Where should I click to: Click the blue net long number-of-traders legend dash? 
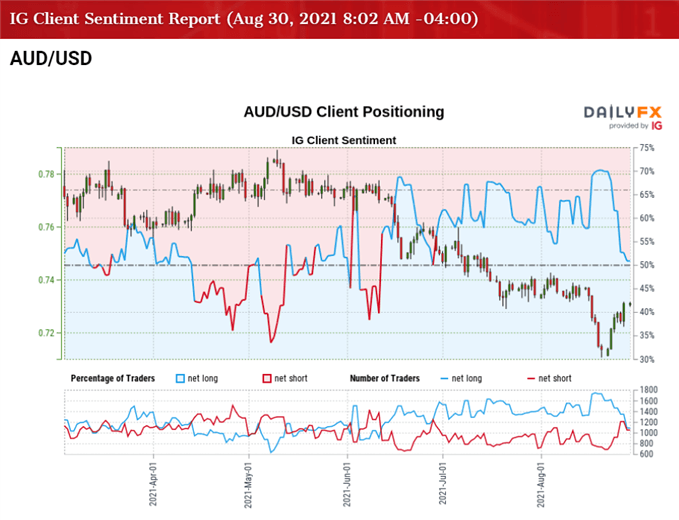[444, 378]
